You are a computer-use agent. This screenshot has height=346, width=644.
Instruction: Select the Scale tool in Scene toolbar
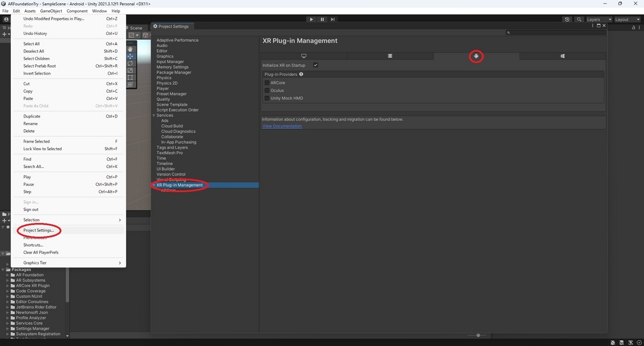130,70
